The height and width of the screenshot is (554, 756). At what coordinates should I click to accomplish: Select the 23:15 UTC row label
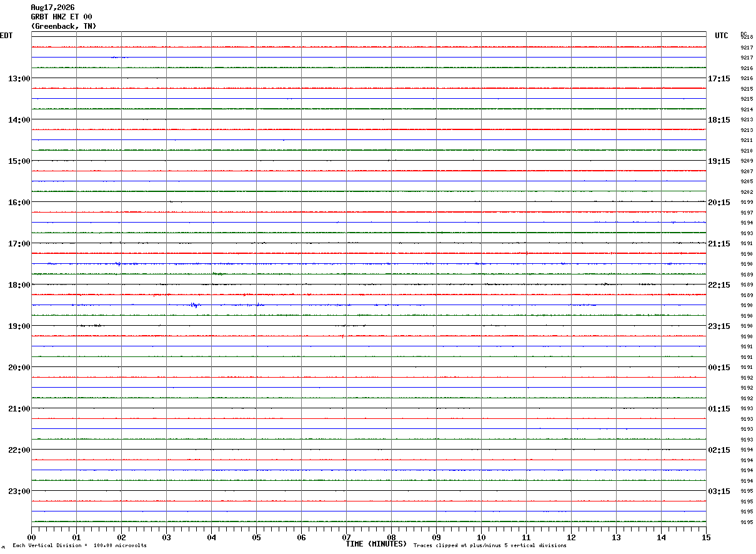[x=719, y=326]
